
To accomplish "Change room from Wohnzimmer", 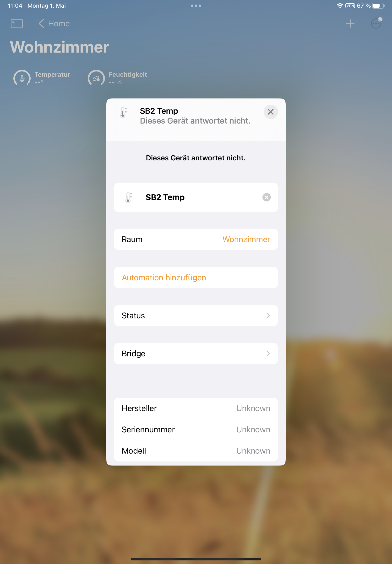I will point(246,239).
